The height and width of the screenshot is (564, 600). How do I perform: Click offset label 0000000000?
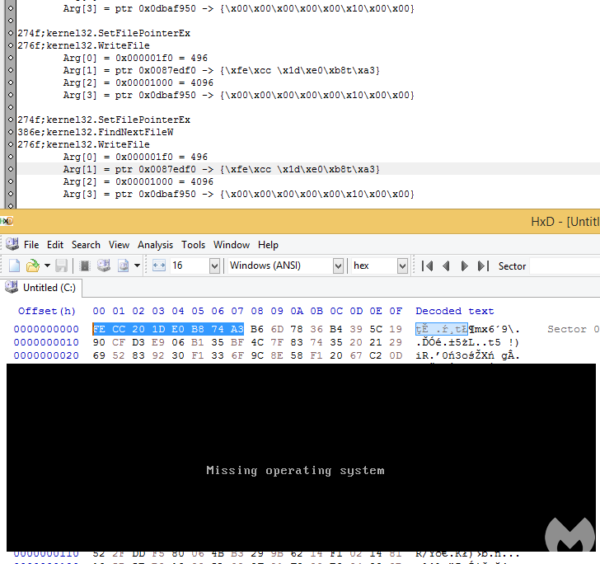coord(46,329)
